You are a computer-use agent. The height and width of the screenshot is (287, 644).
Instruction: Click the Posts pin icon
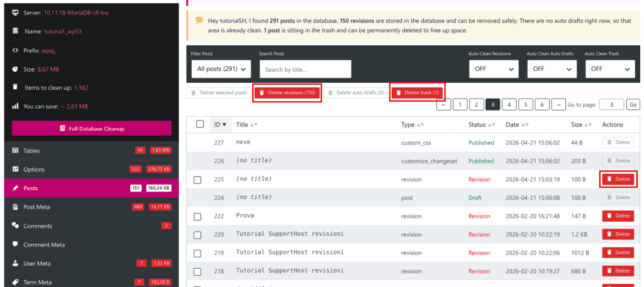pos(15,188)
